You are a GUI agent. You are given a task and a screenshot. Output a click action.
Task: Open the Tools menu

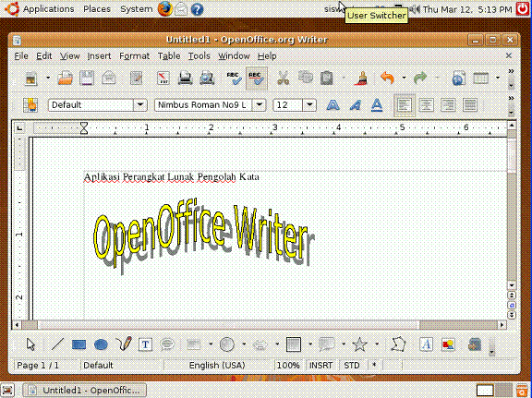pos(199,56)
